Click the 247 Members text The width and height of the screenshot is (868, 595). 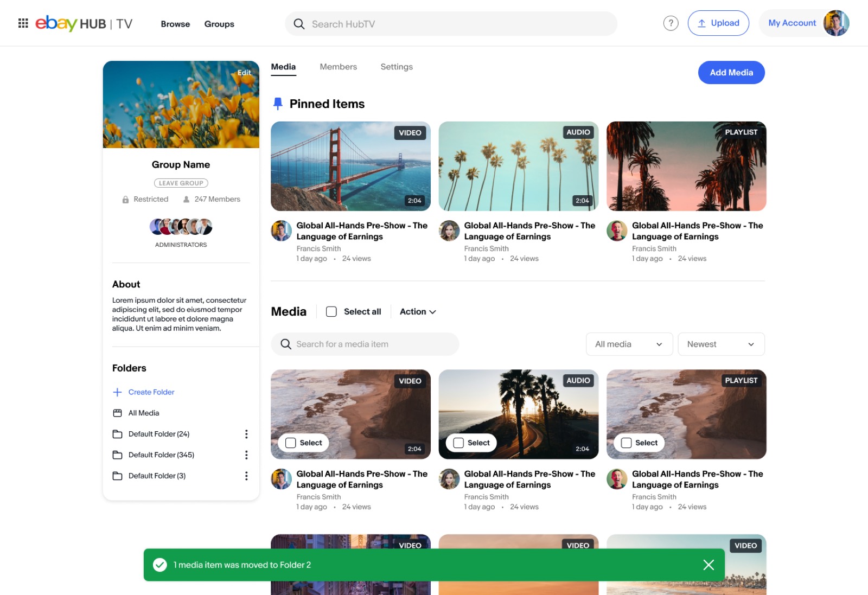pyautogui.click(x=217, y=199)
